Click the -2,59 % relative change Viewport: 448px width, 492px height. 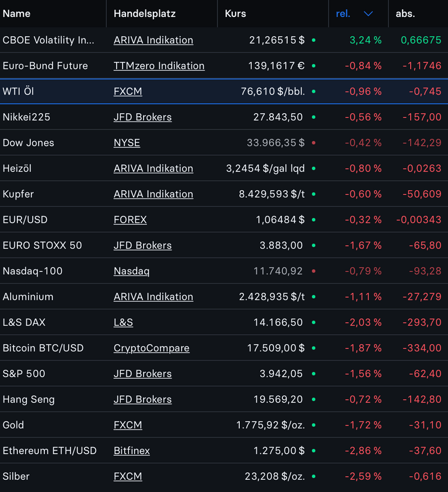363,476
